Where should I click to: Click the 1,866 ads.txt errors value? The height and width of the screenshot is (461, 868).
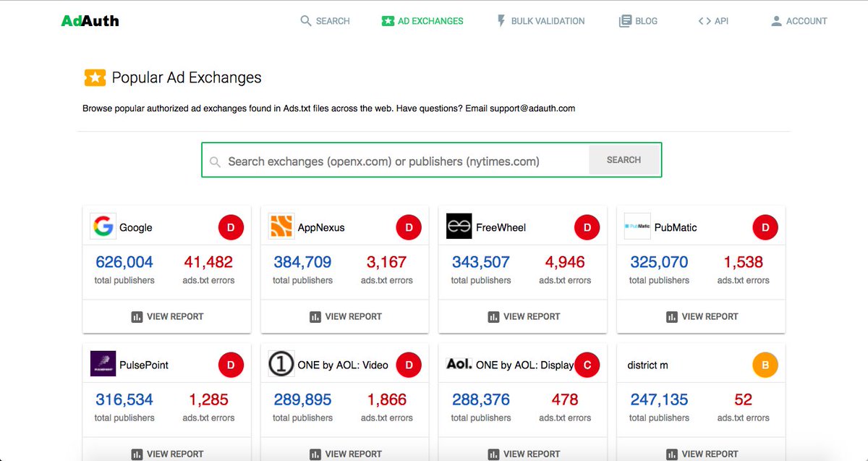tap(387, 399)
